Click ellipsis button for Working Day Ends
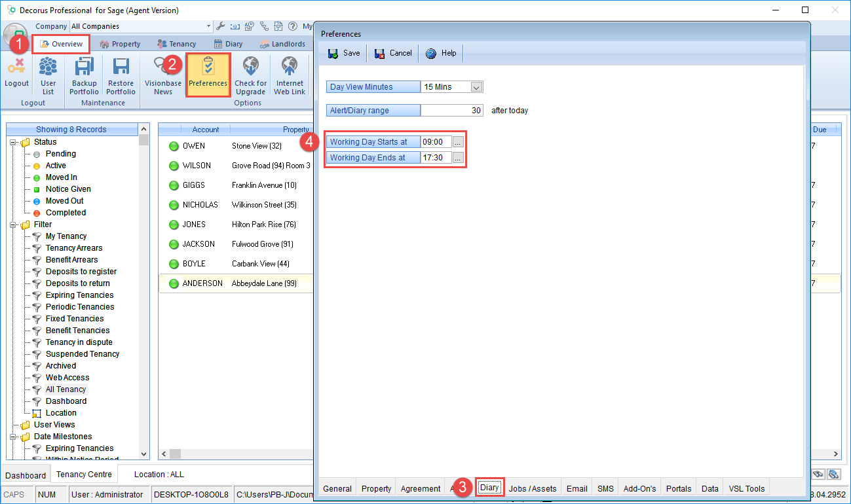 click(x=458, y=157)
